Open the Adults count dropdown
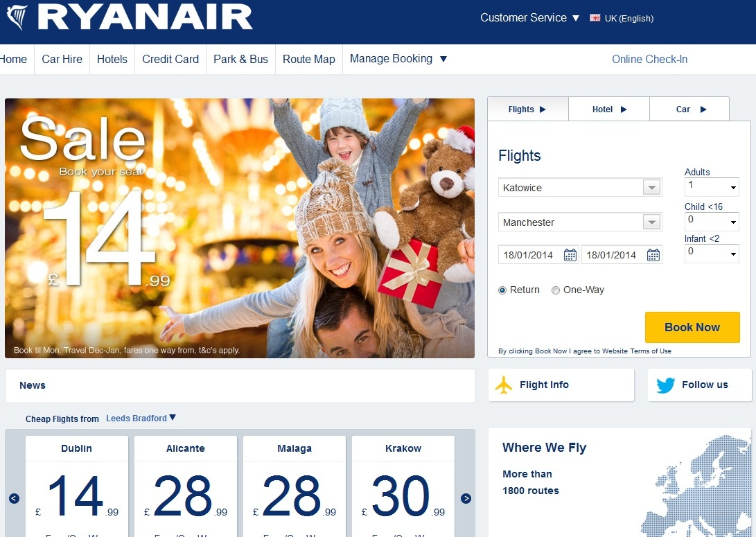The image size is (756, 537). click(712, 187)
